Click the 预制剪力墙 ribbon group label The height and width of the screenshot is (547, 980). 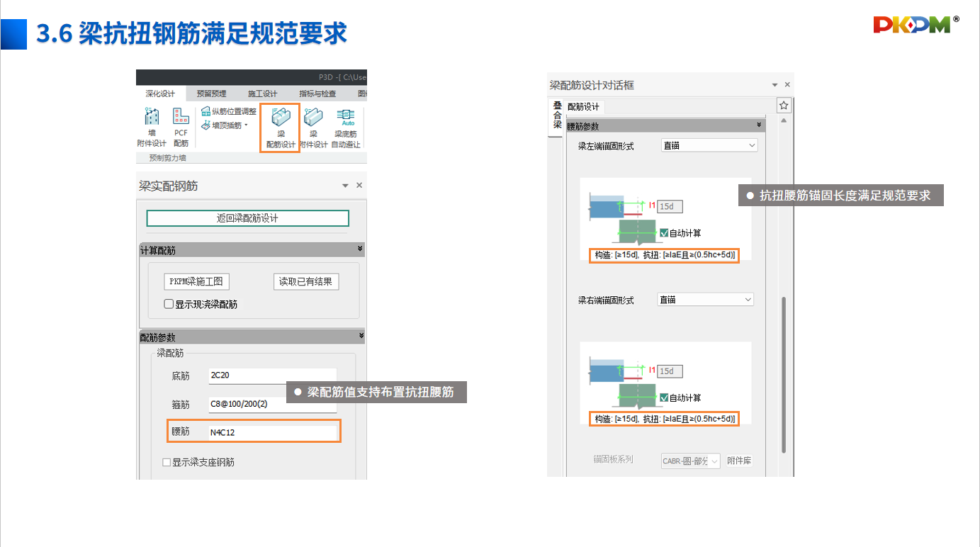167,158
